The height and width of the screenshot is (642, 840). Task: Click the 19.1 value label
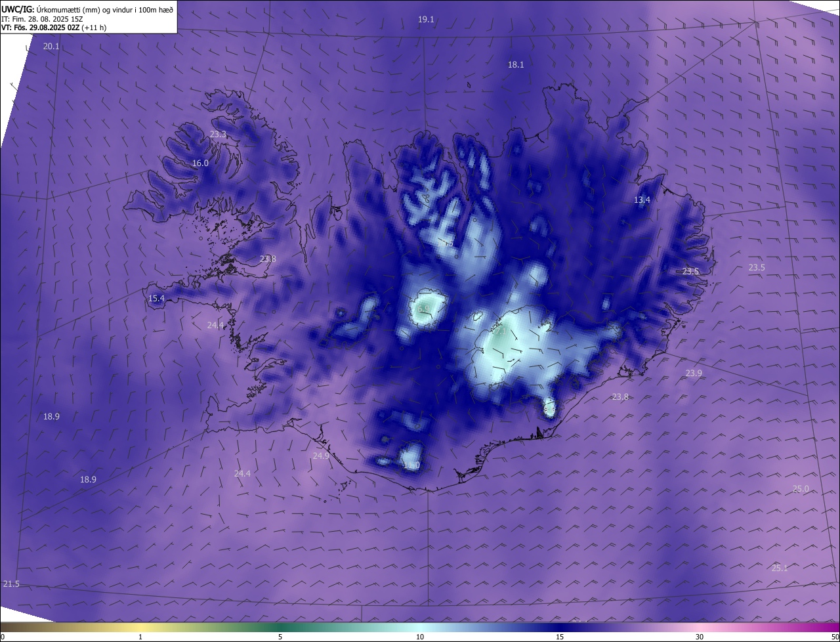(x=426, y=20)
